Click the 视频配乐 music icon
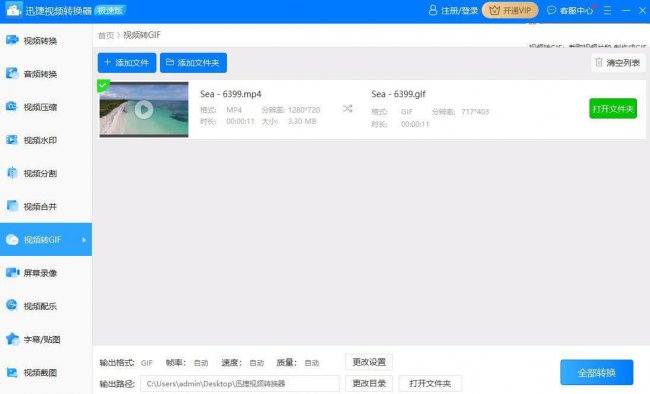 tap(12, 306)
